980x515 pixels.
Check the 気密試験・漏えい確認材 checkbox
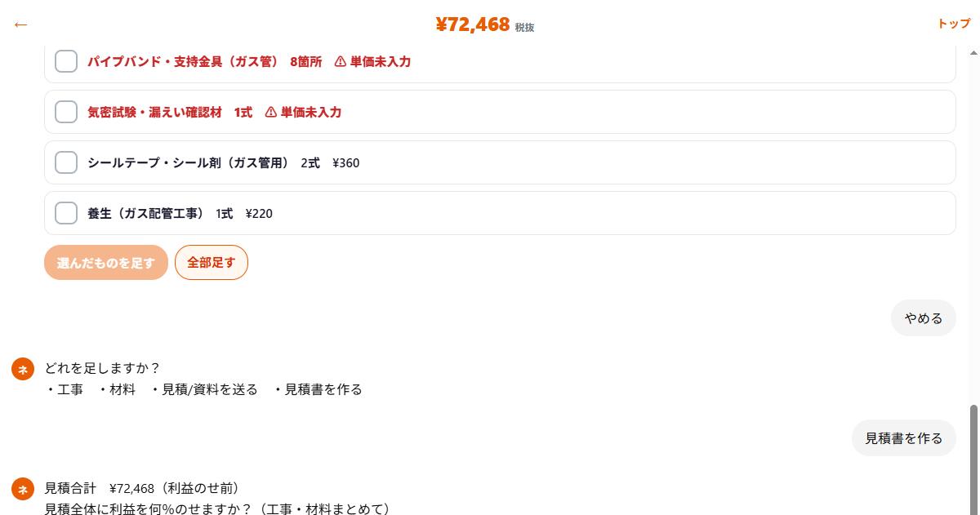[66, 112]
